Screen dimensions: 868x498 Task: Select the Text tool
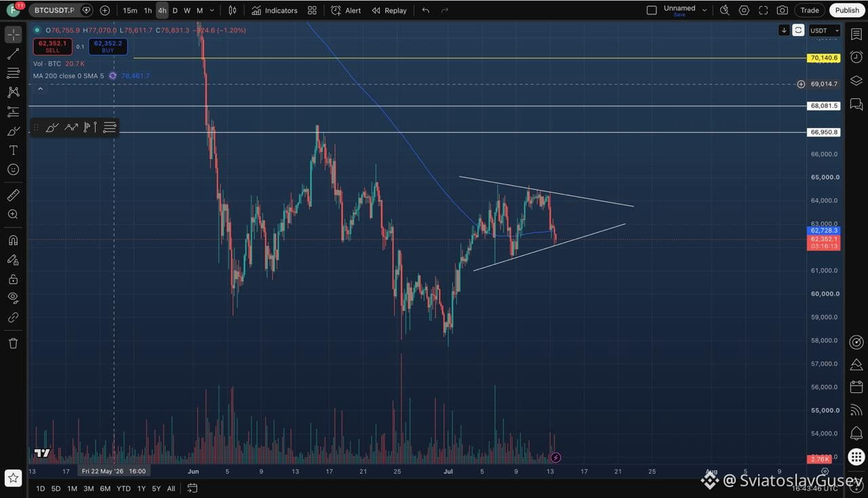[13, 150]
